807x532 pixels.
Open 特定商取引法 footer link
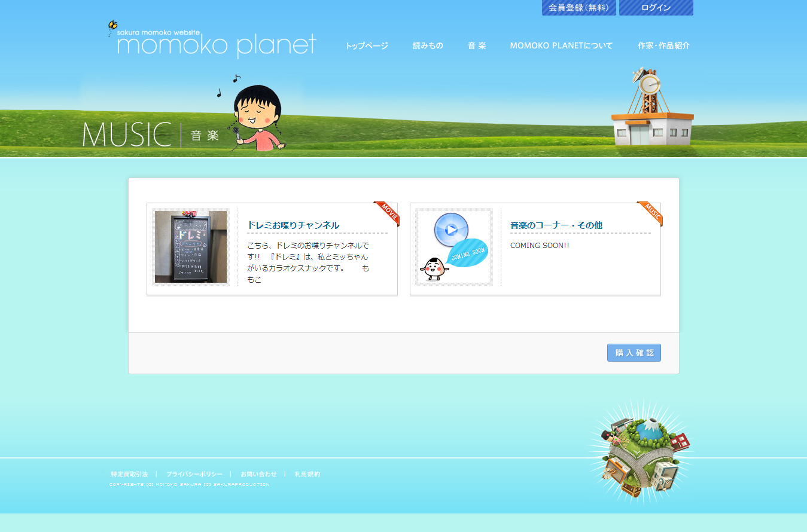click(x=129, y=474)
